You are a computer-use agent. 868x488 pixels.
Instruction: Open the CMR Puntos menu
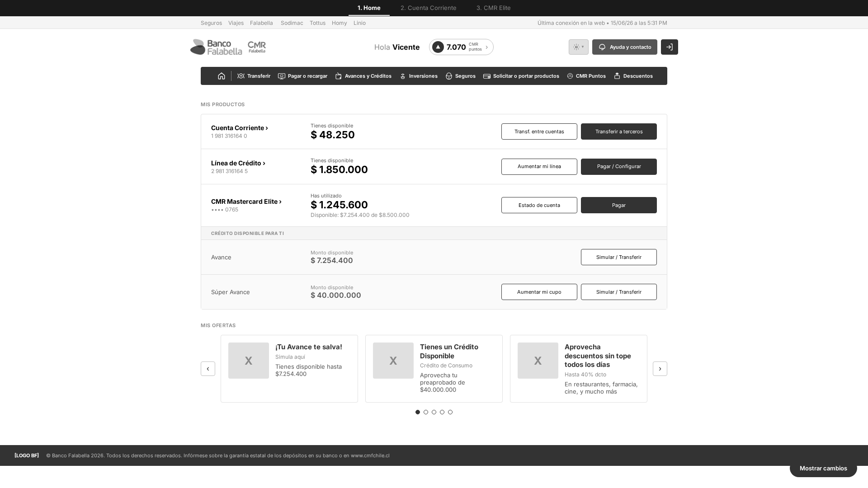(586, 76)
